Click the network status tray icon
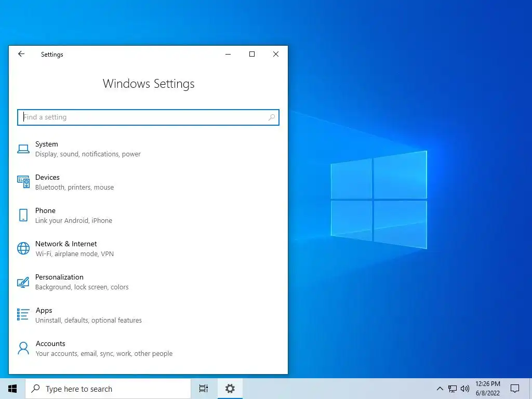 453,389
